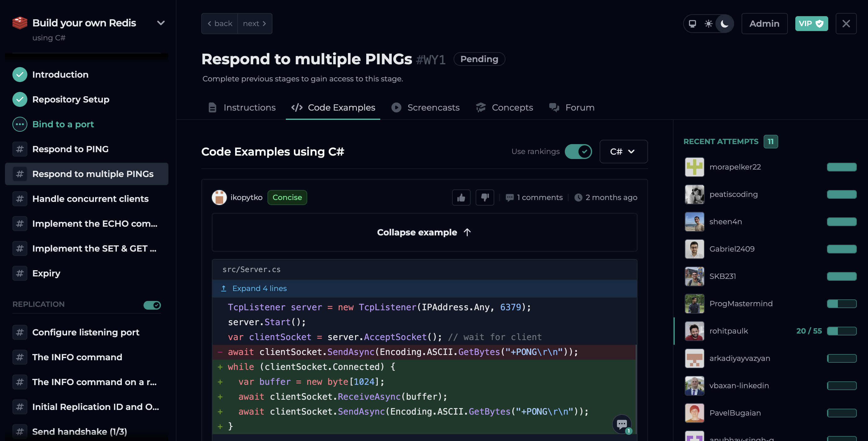Click SKB231's avatar

694,276
